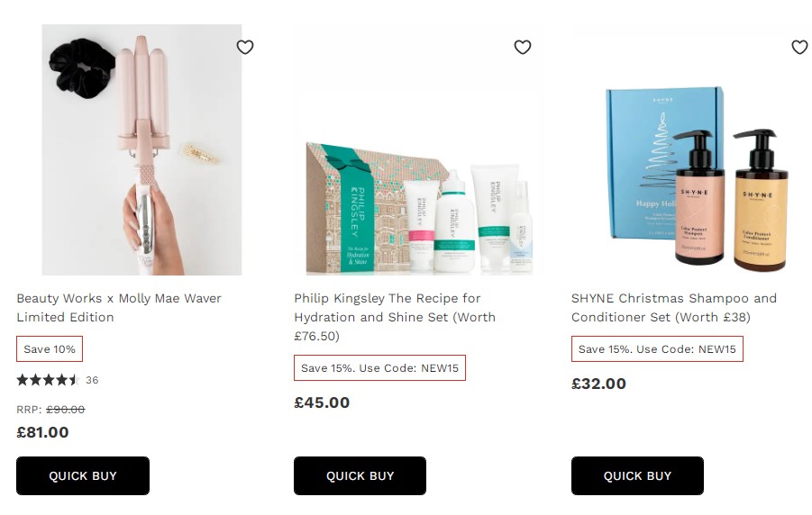This screenshot has height=515, width=812.
Task: Click the Save 10% offer badge
Action: point(50,348)
